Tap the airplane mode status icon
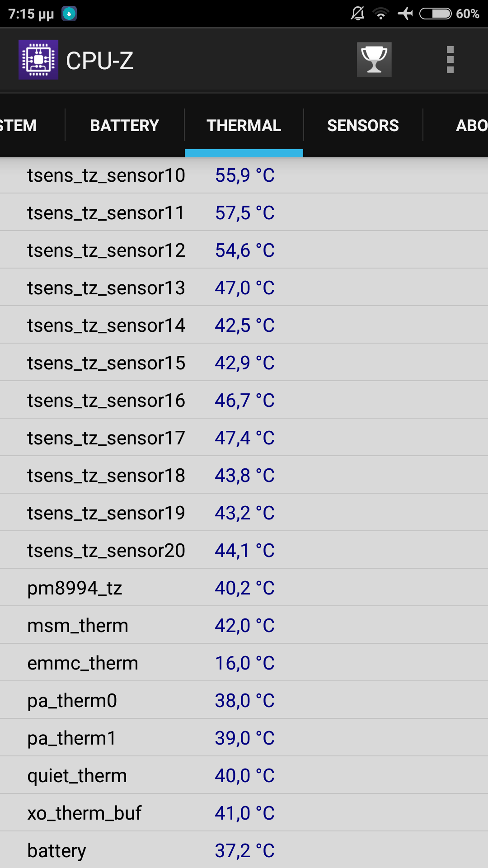The width and height of the screenshot is (488, 868). 405,14
